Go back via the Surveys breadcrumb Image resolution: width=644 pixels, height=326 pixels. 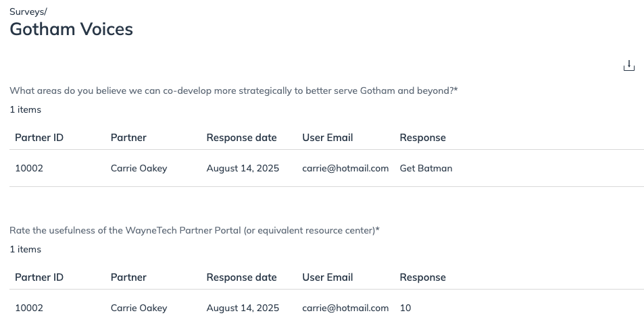tap(27, 11)
